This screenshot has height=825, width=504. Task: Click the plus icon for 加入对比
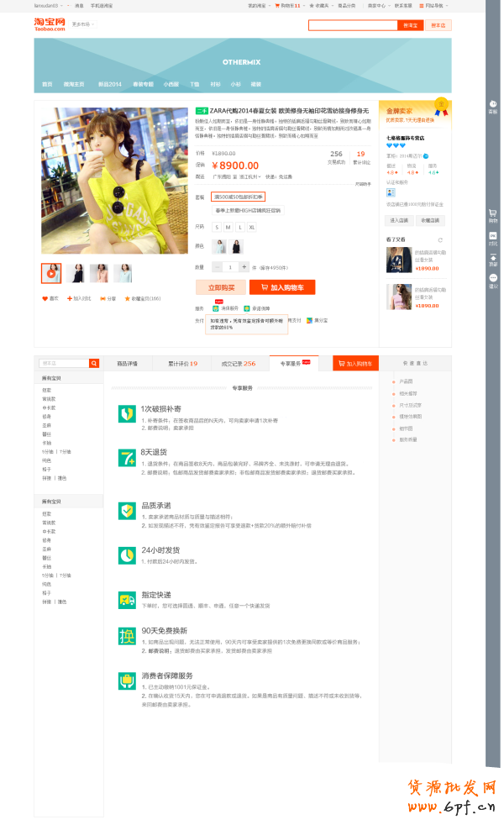[70, 298]
